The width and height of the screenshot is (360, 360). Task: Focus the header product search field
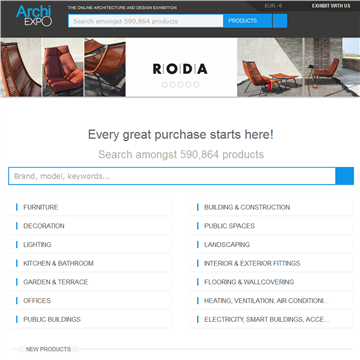pos(146,21)
